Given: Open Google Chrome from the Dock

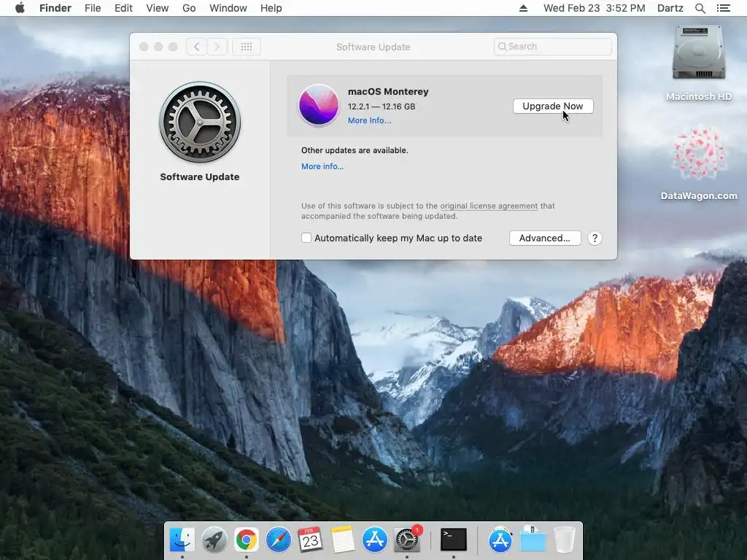Looking at the screenshot, I should [246, 540].
